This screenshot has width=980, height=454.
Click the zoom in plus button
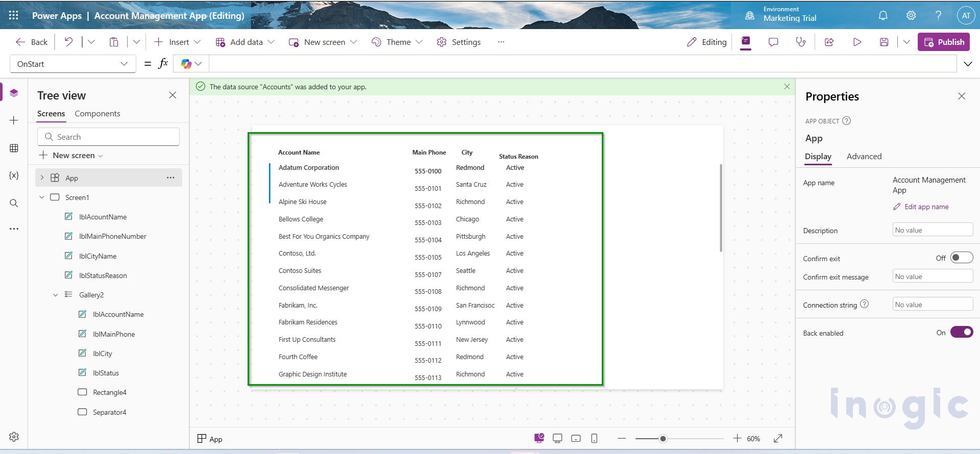[x=737, y=438]
